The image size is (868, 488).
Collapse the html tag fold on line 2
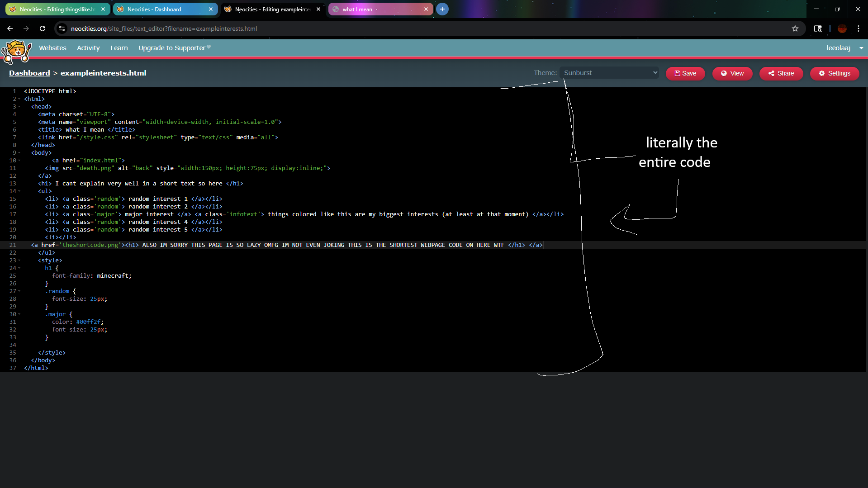point(19,99)
